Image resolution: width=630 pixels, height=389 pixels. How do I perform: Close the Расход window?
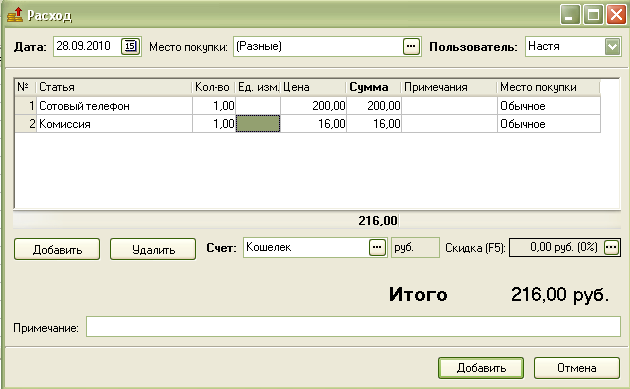(616, 15)
